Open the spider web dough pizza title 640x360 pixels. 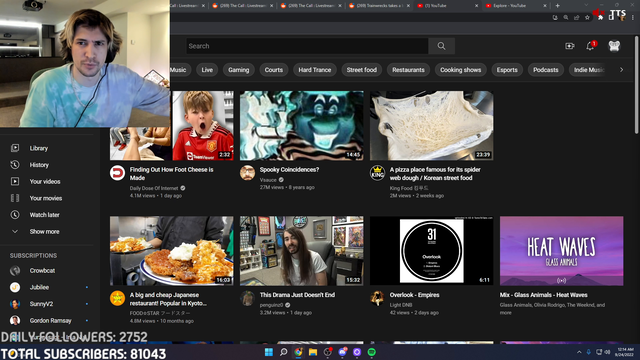coord(435,173)
